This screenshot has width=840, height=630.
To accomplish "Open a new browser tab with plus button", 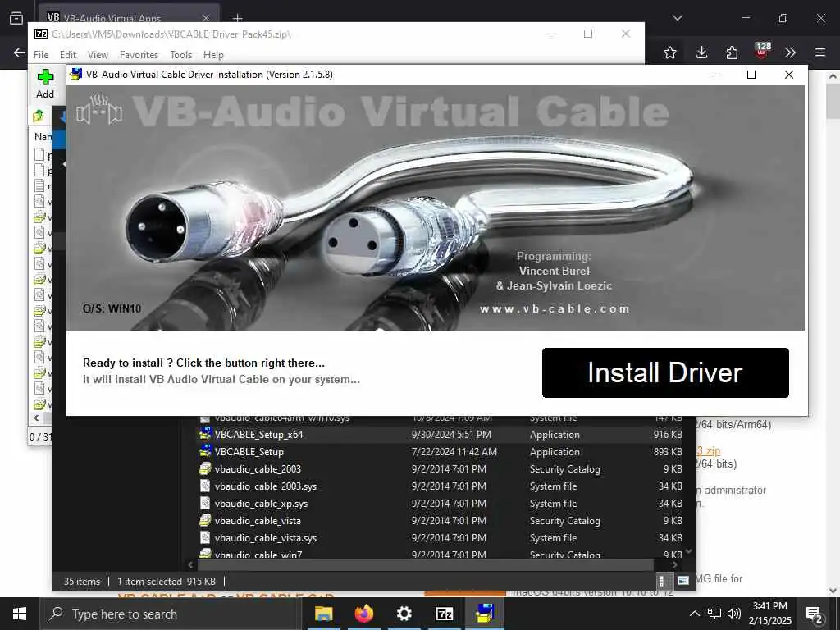I will (237, 18).
